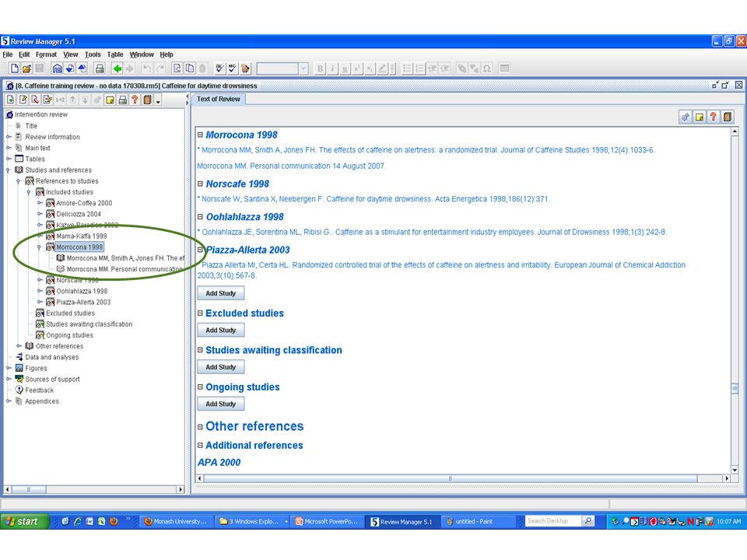Click the Windows Start button
Image resolution: width=747 pixels, height=560 pixels.
pyautogui.click(x=24, y=521)
